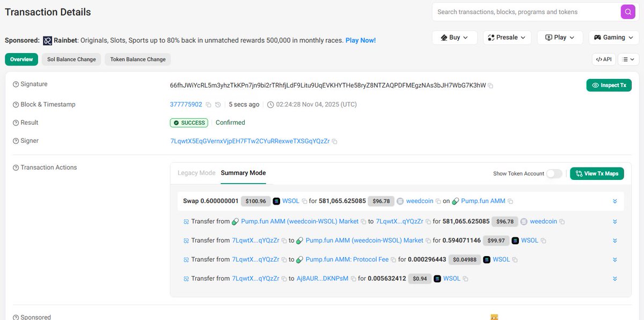Screen dimensions: 644x320
Task: Open the Rainbet Play Now link
Action: [361, 40]
